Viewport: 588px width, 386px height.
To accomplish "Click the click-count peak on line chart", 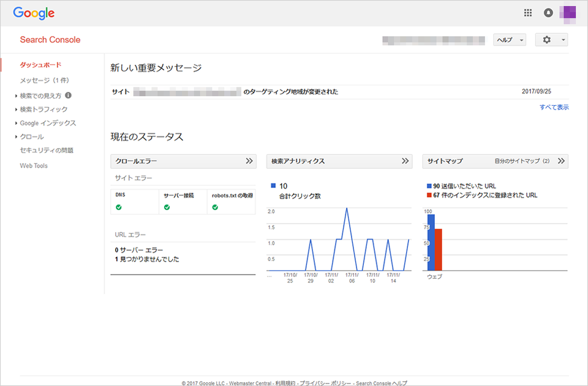I will (x=347, y=209).
